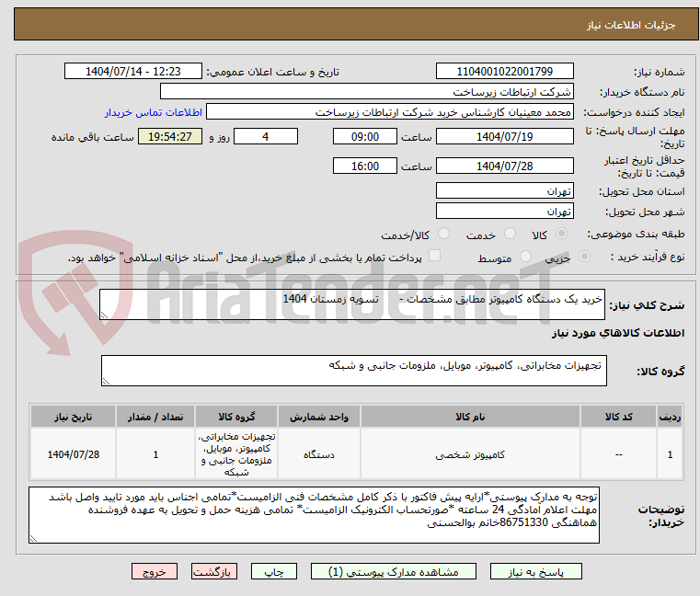Click the تاریخ نیاز column header
700x596 pixels.
(x=74, y=417)
